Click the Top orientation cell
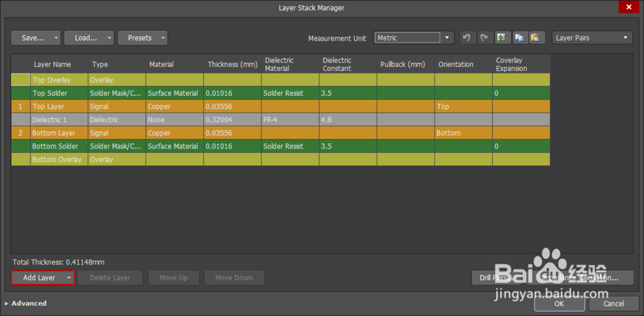The image size is (644, 316). 464,106
